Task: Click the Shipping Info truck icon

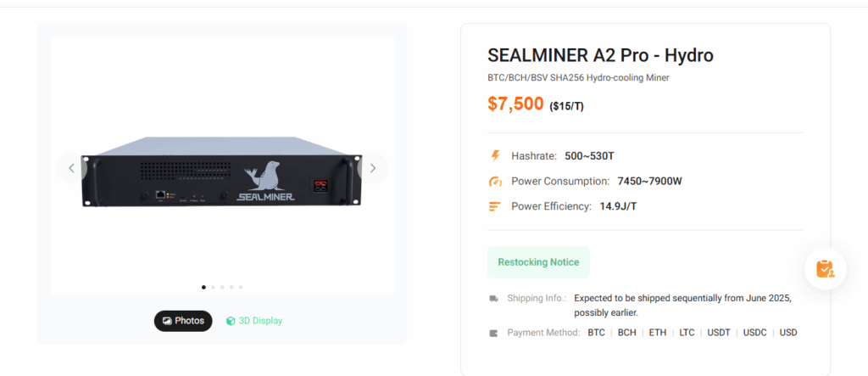Action: pyautogui.click(x=494, y=299)
